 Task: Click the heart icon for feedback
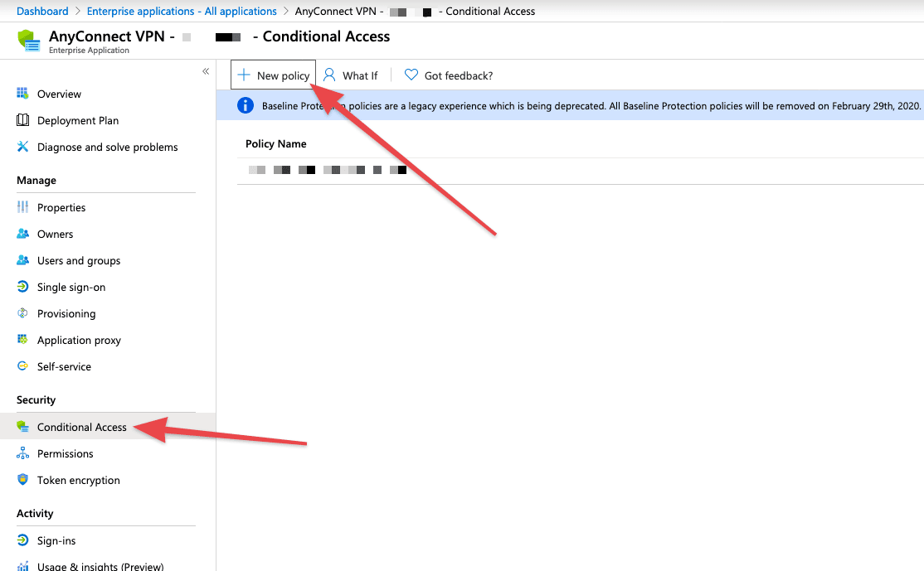click(411, 75)
